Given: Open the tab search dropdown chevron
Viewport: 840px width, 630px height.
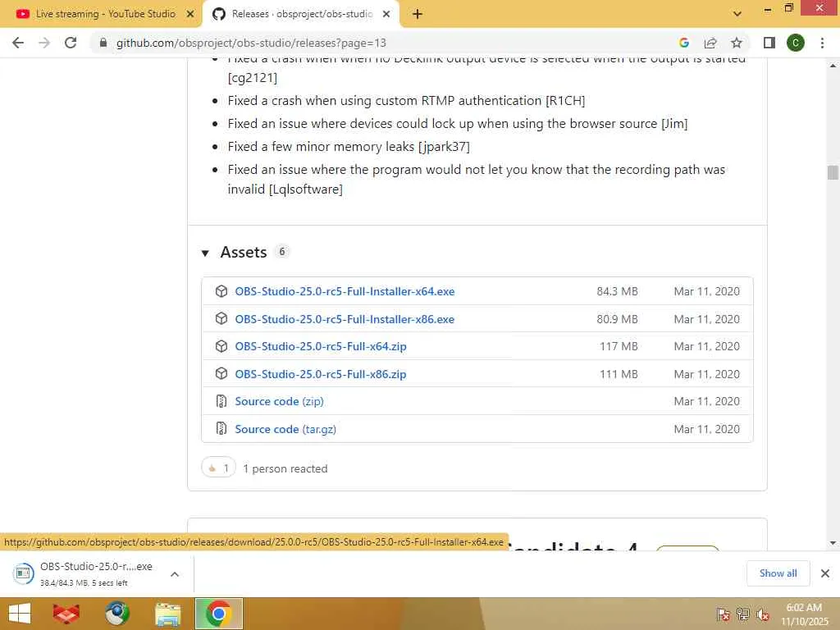Looking at the screenshot, I should (x=737, y=14).
